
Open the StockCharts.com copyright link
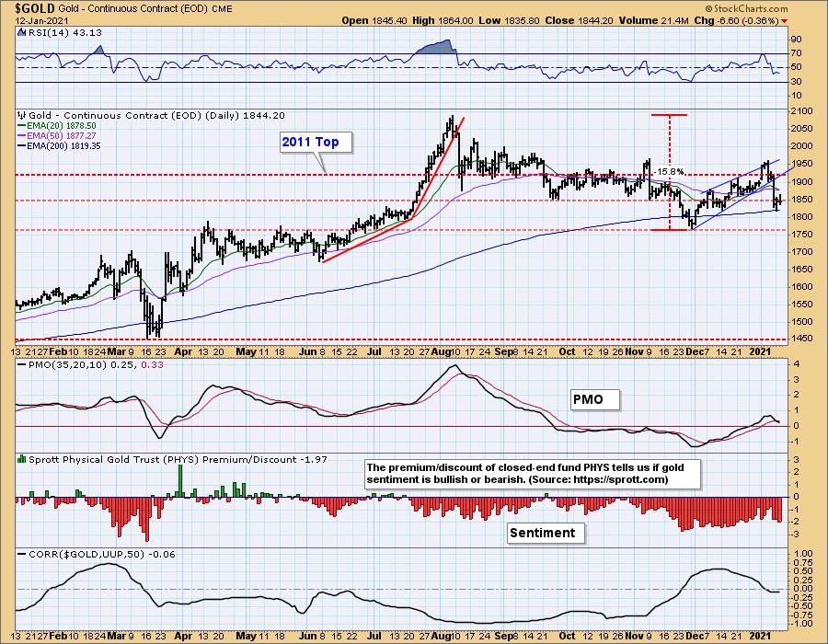point(746,8)
